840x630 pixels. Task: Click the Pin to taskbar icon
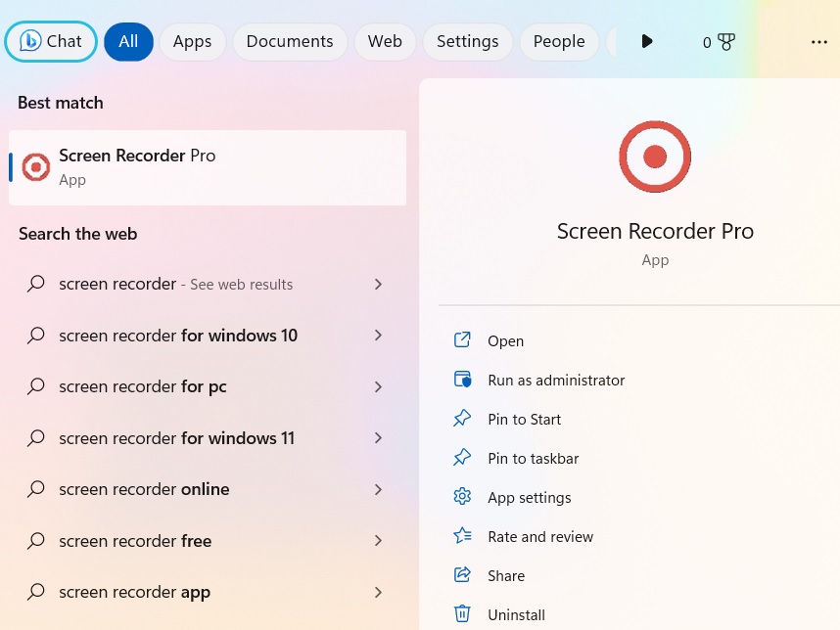pos(462,458)
